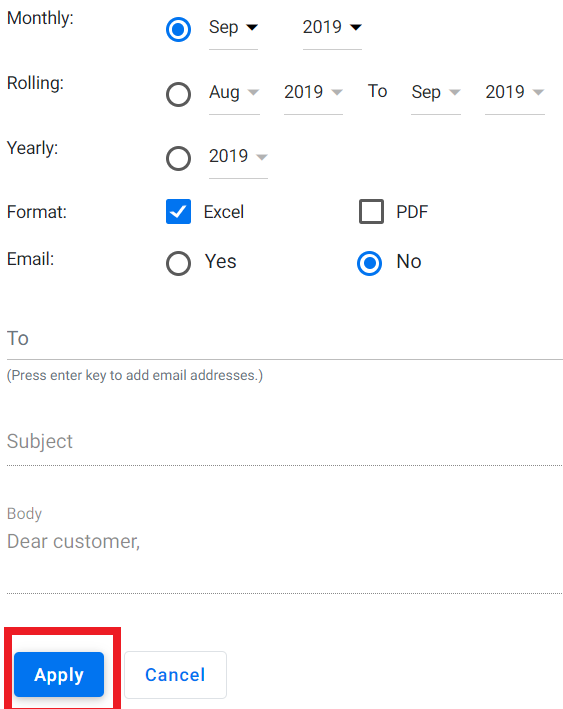Select the Yearly radio button

pos(178,158)
